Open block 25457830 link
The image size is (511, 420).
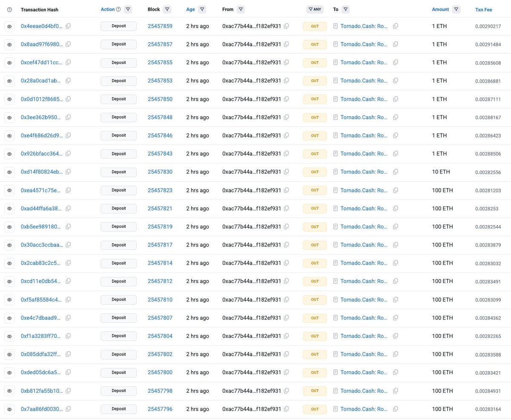point(160,172)
